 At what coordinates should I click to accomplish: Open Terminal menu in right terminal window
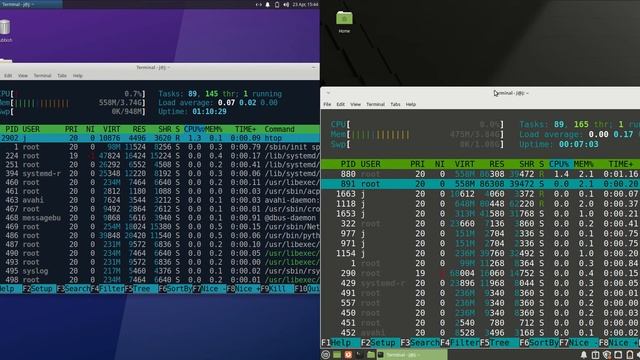click(376, 104)
